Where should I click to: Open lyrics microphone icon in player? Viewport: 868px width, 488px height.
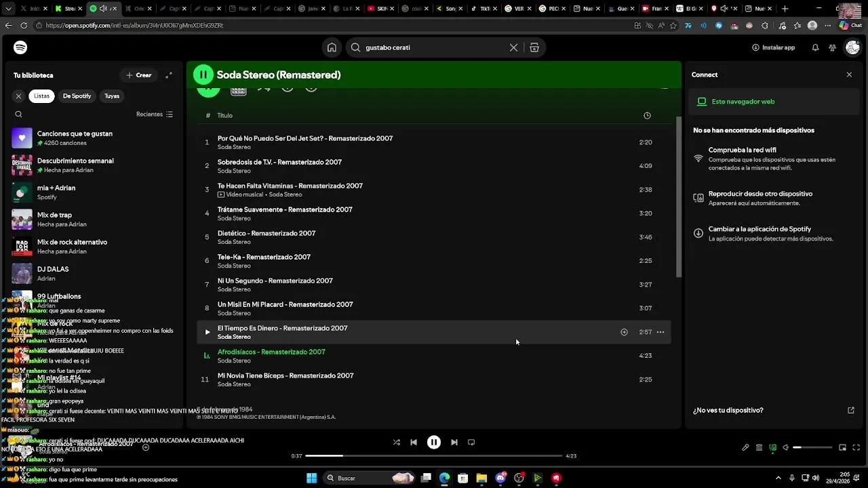coord(745,447)
